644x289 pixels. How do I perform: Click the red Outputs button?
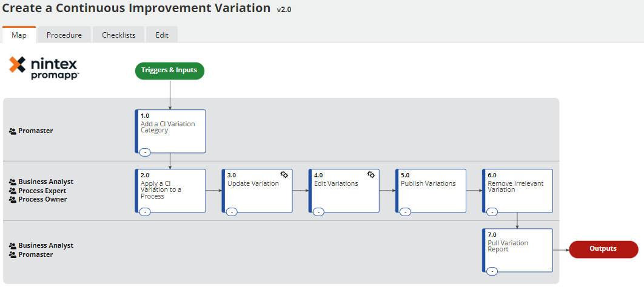603,249
